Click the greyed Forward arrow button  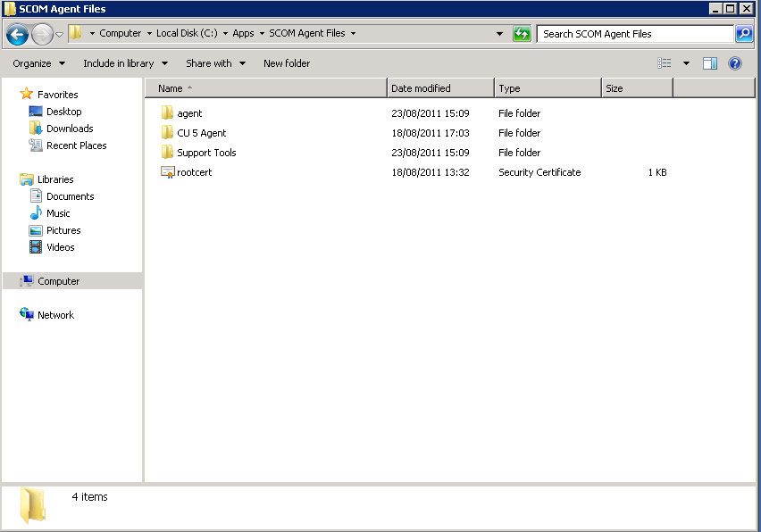click(x=42, y=35)
